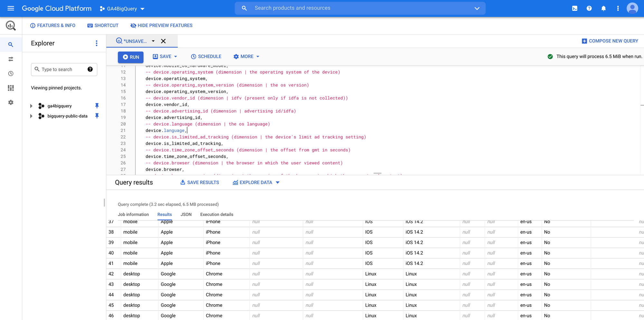Screen dimensions: 644x320
Task: Open the main navigation hamburger menu
Action: tap(11, 8)
